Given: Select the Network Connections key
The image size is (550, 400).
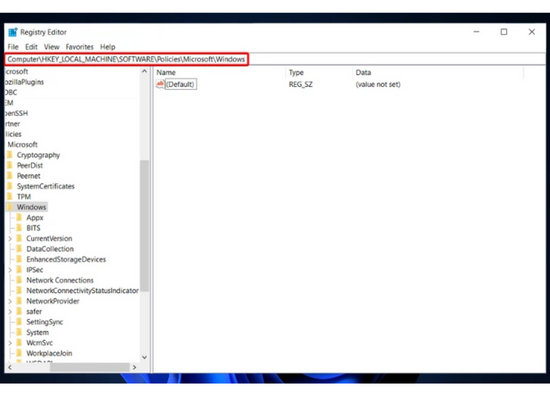Looking at the screenshot, I should (60, 280).
